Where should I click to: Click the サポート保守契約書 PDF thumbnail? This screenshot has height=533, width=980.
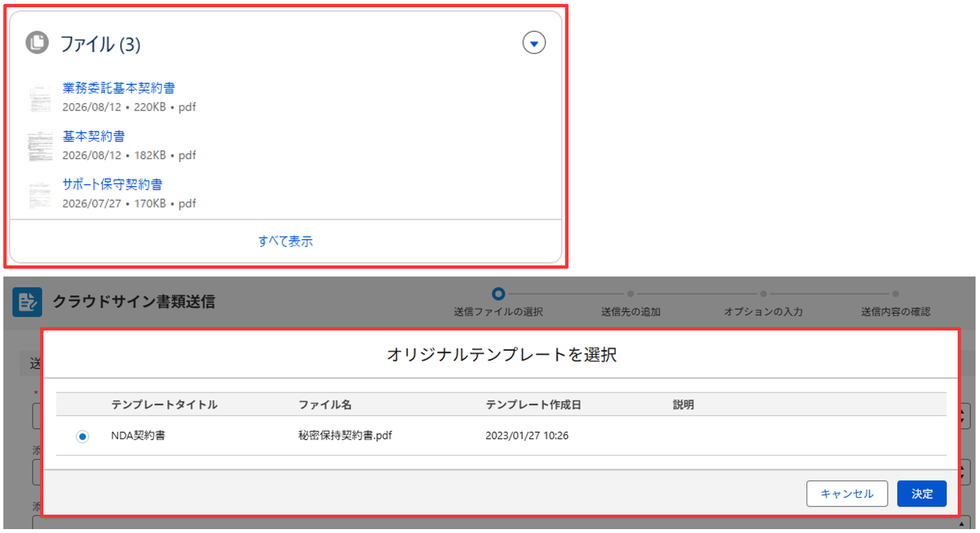(40, 194)
